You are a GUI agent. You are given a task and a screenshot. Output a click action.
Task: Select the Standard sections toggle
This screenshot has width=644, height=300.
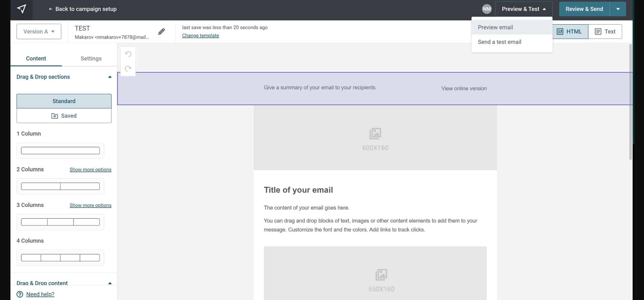[x=64, y=101]
